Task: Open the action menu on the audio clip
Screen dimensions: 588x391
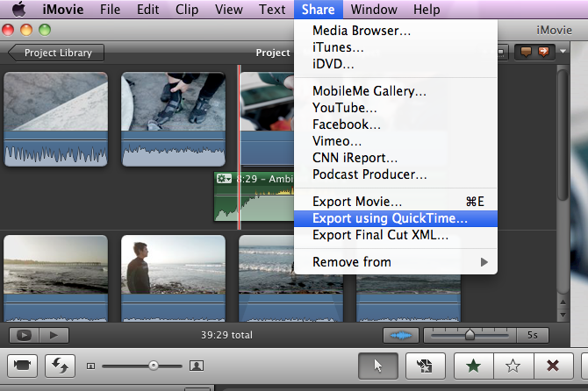Action: [225, 179]
